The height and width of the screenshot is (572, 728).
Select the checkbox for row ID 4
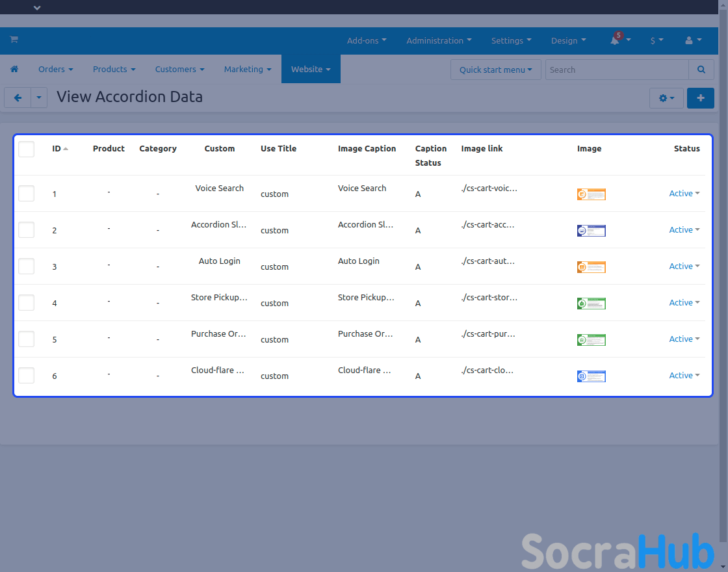click(x=26, y=302)
